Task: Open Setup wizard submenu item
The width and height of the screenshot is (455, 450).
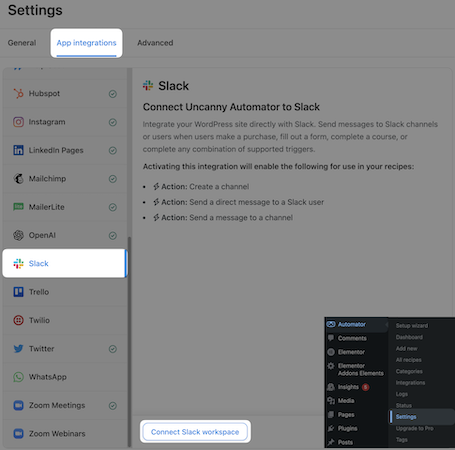Action: 412,326
